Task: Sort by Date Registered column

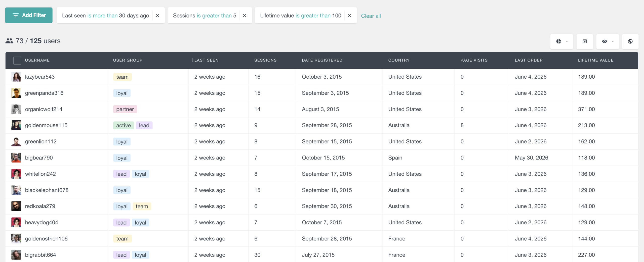Action: coord(322,60)
